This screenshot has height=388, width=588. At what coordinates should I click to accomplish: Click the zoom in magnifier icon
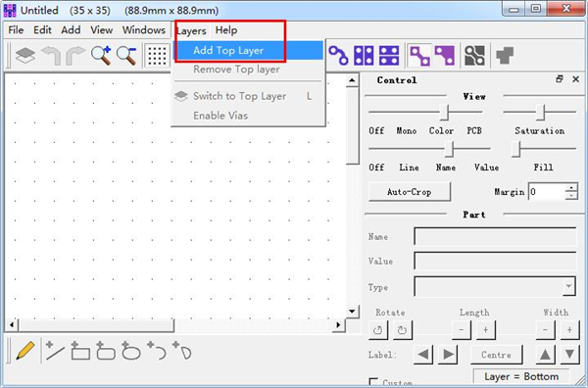pyautogui.click(x=101, y=56)
